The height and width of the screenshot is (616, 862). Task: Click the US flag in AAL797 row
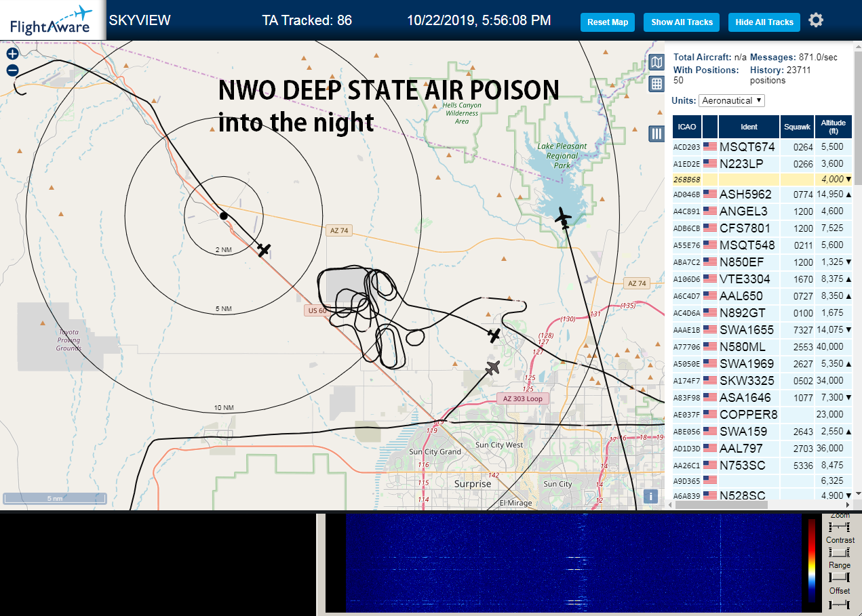pos(710,448)
